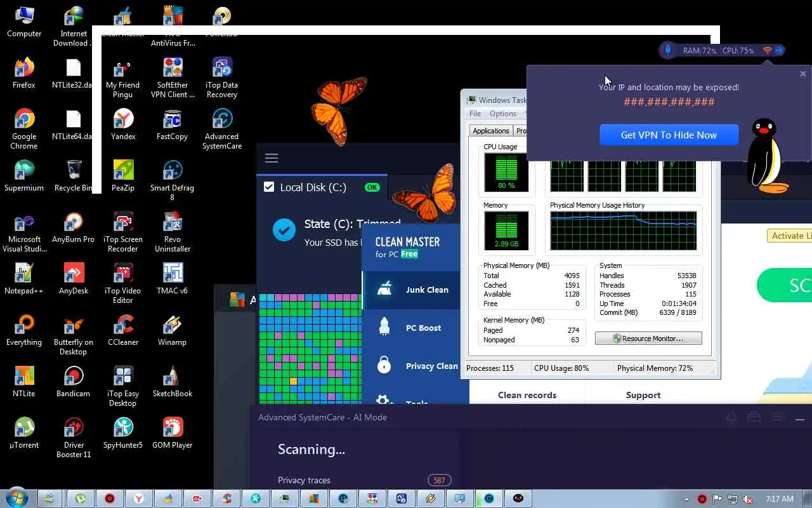The width and height of the screenshot is (812, 508).
Task: Open Advanced SystemCare desktop shortcut
Action: click(x=222, y=130)
